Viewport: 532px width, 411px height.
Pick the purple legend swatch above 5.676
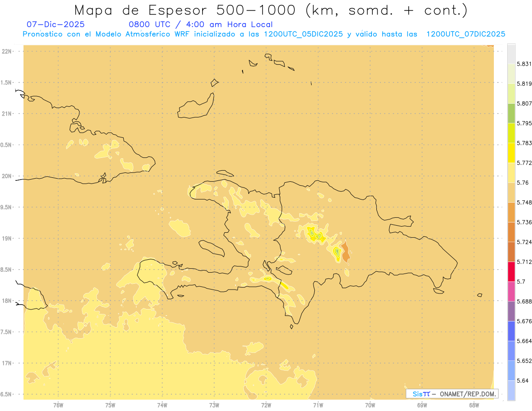pos(511,311)
